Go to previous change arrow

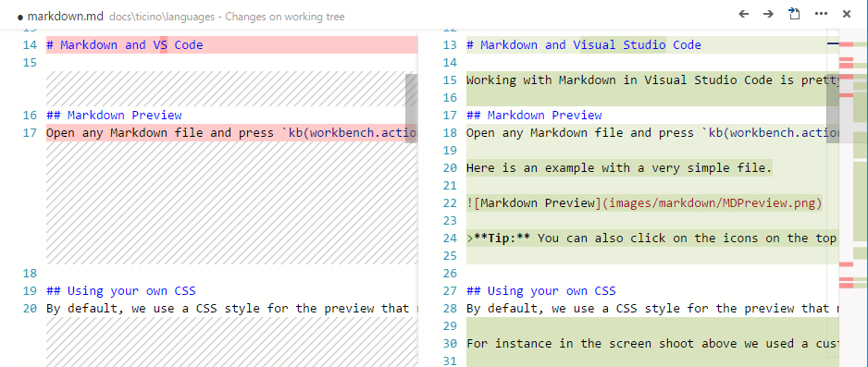(x=744, y=14)
